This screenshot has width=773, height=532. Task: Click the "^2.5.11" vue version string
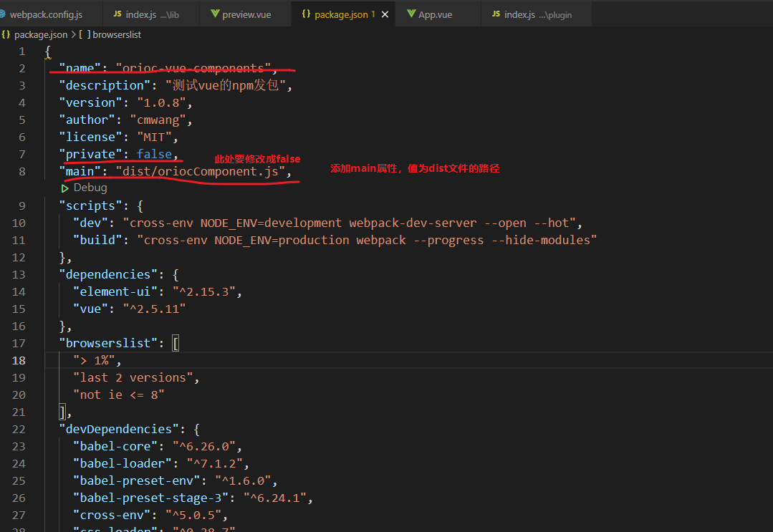click(x=154, y=309)
